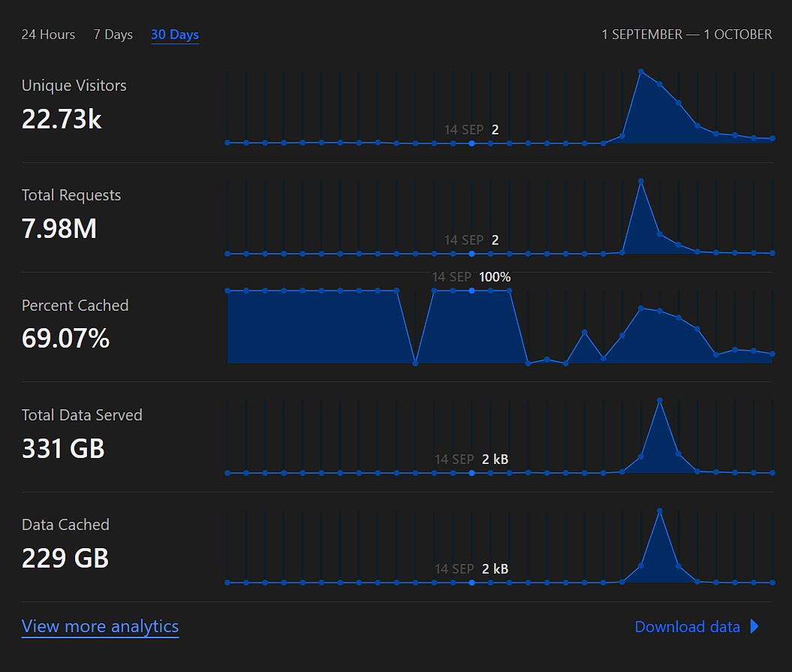This screenshot has height=672, width=792.
Task: Select the peak point on Total Data Served chart
Action: [660, 400]
